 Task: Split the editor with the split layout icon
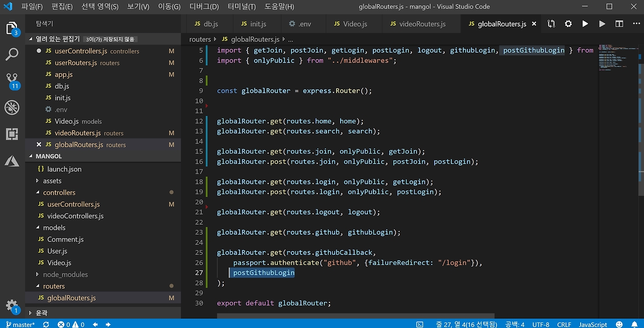click(619, 24)
